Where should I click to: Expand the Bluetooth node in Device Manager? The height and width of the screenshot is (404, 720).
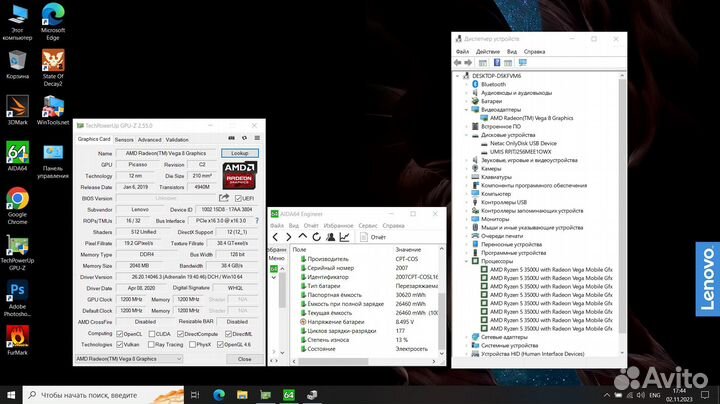(x=467, y=84)
